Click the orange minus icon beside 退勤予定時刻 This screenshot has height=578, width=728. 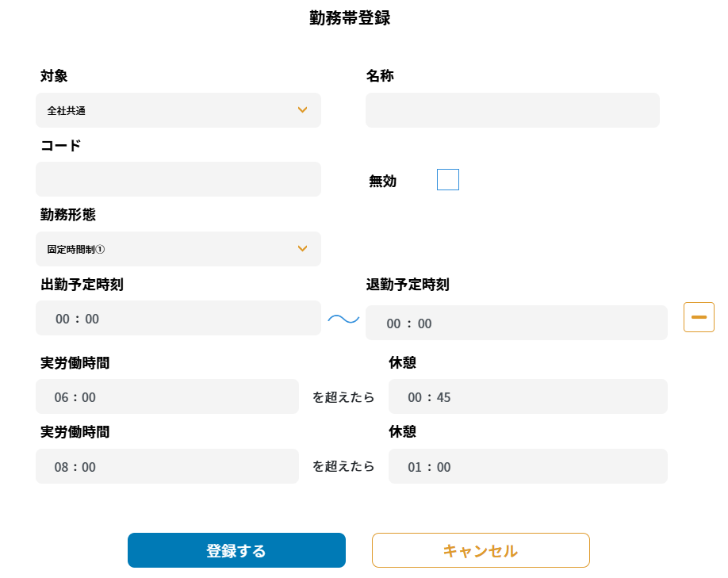[699, 317]
